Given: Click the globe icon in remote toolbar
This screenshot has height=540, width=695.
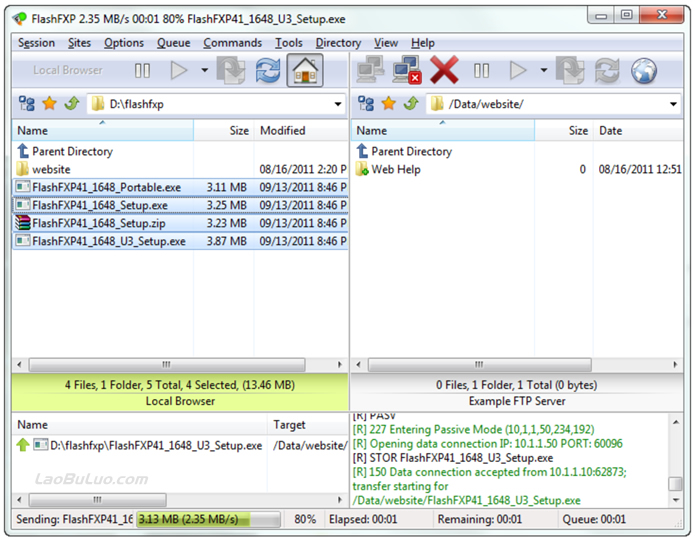Looking at the screenshot, I should pos(644,70).
